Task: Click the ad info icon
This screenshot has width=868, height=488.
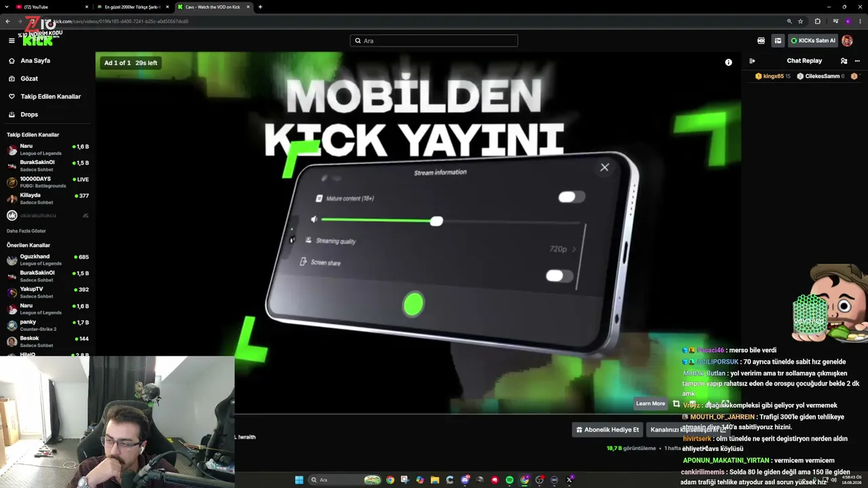Action: [728, 62]
